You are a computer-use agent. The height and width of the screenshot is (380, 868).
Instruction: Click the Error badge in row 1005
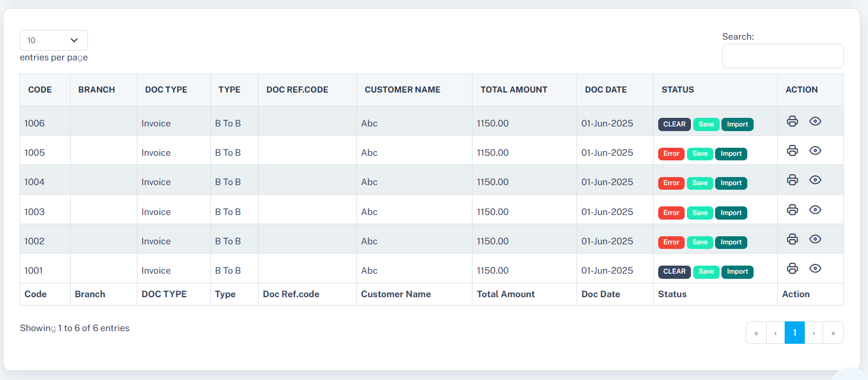(x=671, y=153)
